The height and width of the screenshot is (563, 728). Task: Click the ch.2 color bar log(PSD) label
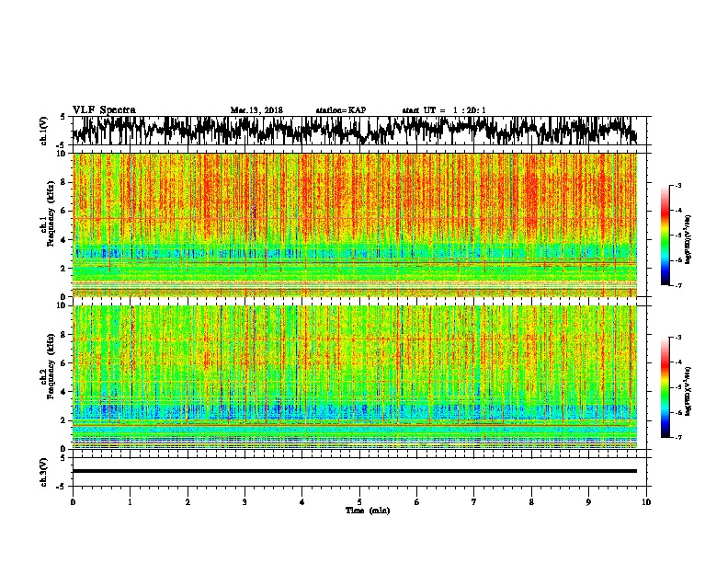click(x=688, y=391)
